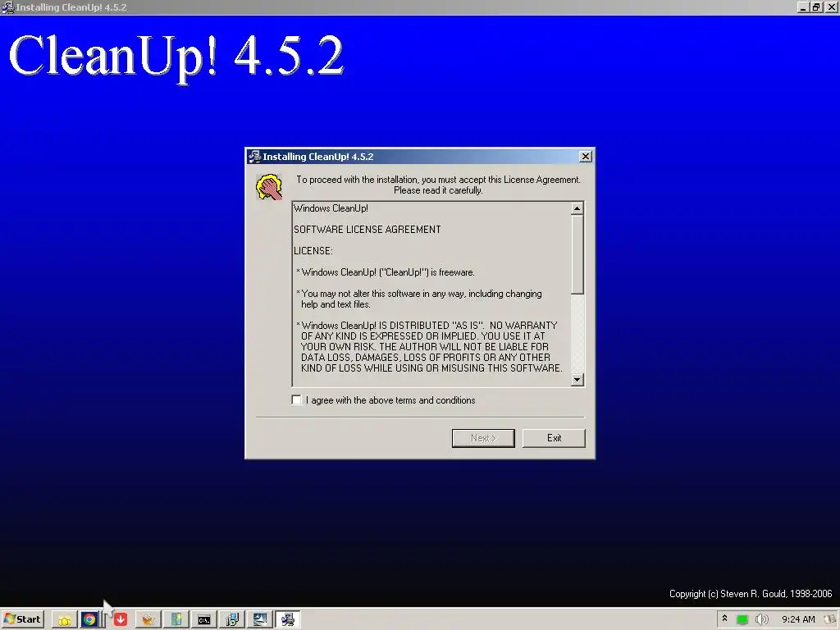Click the 9:24 AM clock
840x630 pixels.
click(797, 619)
